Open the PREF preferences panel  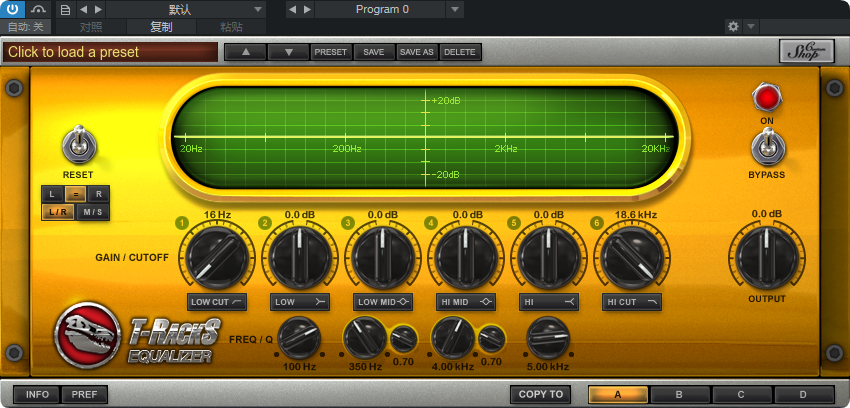pyautogui.click(x=85, y=394)
